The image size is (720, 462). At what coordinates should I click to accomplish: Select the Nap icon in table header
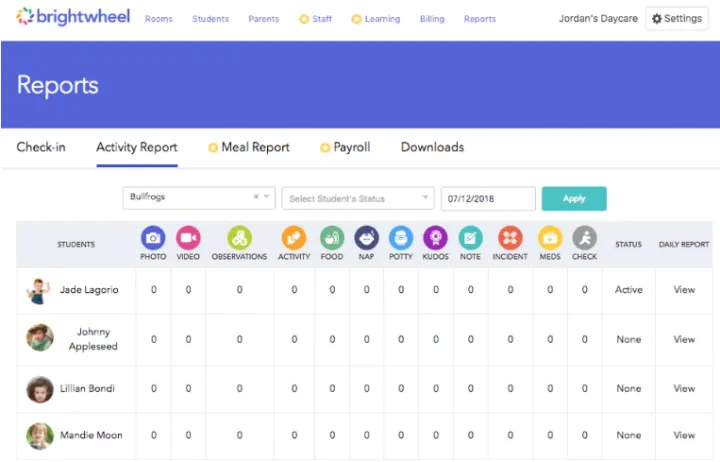[x=366, y=238]
